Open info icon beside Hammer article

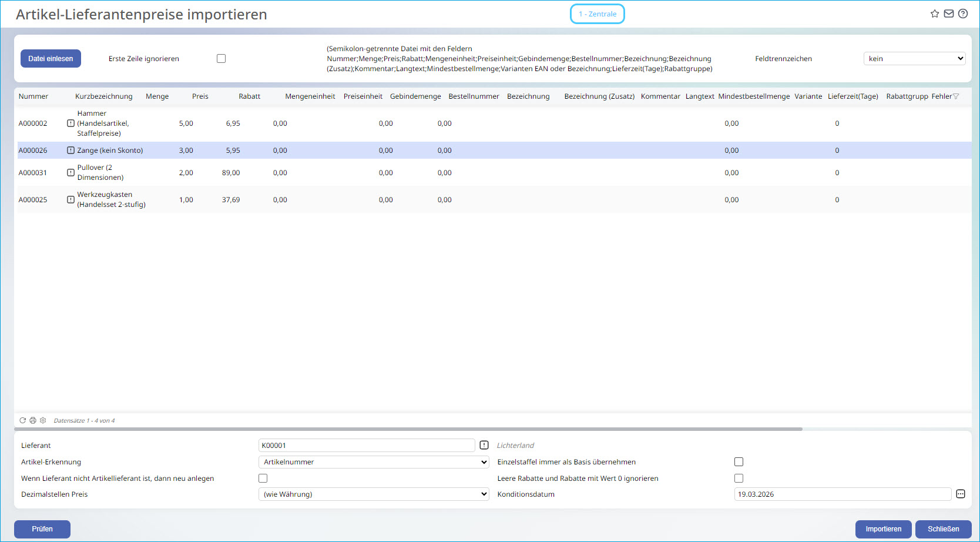click(x=71, y=123)
